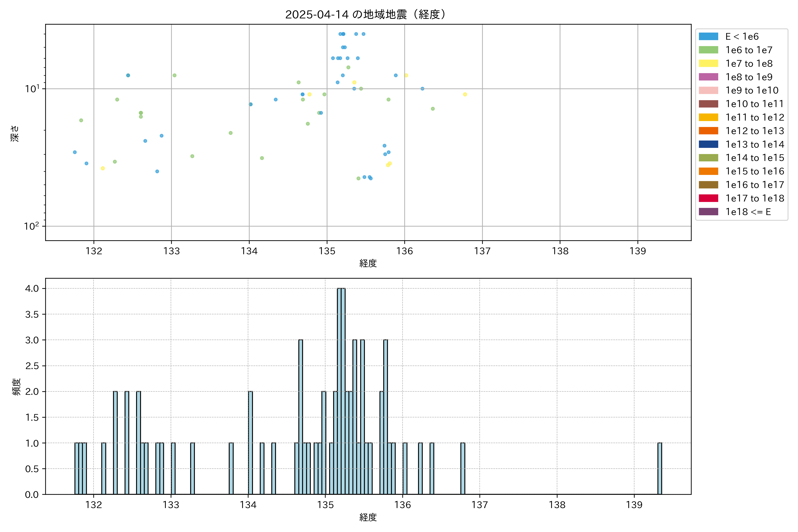Click the 頻度 y-axis label
The image size is (798, 532).
pyautogui.click(x=16, y=387)
